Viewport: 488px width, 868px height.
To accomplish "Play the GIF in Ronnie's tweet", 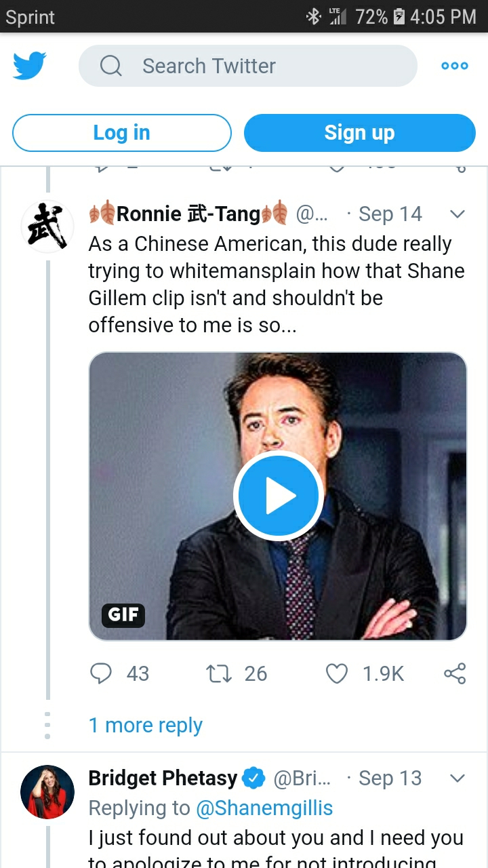I will [x=277, y=496].
